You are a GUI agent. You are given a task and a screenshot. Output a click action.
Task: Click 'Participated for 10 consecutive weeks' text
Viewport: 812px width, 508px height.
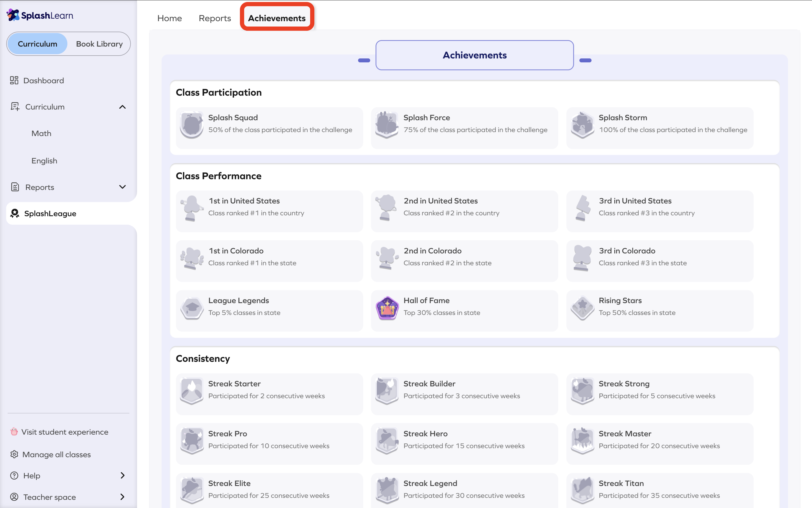point(269,446)
